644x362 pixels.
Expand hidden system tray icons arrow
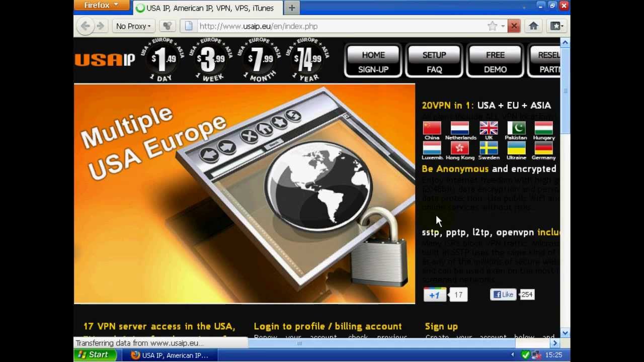pos(513,355)
